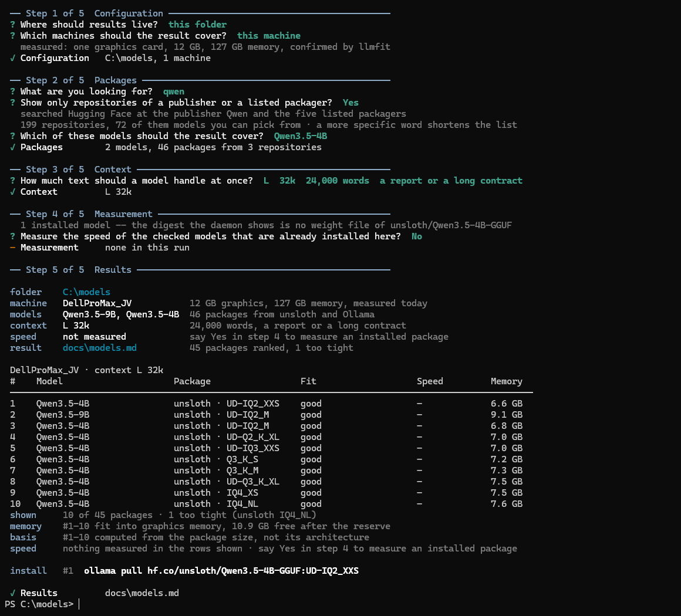Viewport: 681px width, 616px height.
Task: Click the '24,000 words' answer in step 3
Action: [337, 181]
